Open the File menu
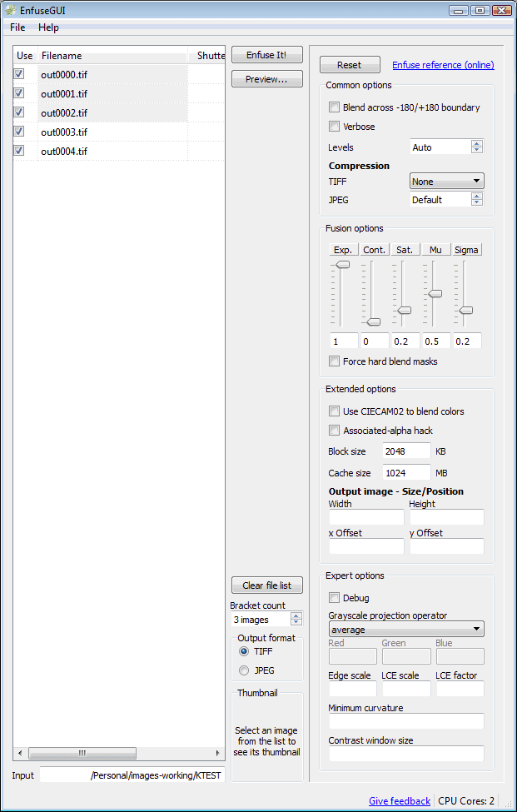 pyautogui.click(x=17, y=27)
